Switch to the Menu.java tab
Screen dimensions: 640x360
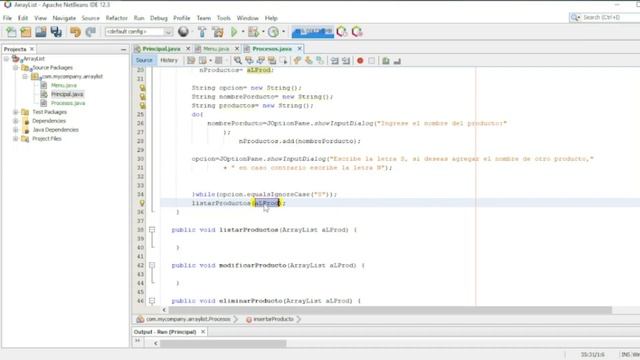pyautogui.click(x=216, y=49)
